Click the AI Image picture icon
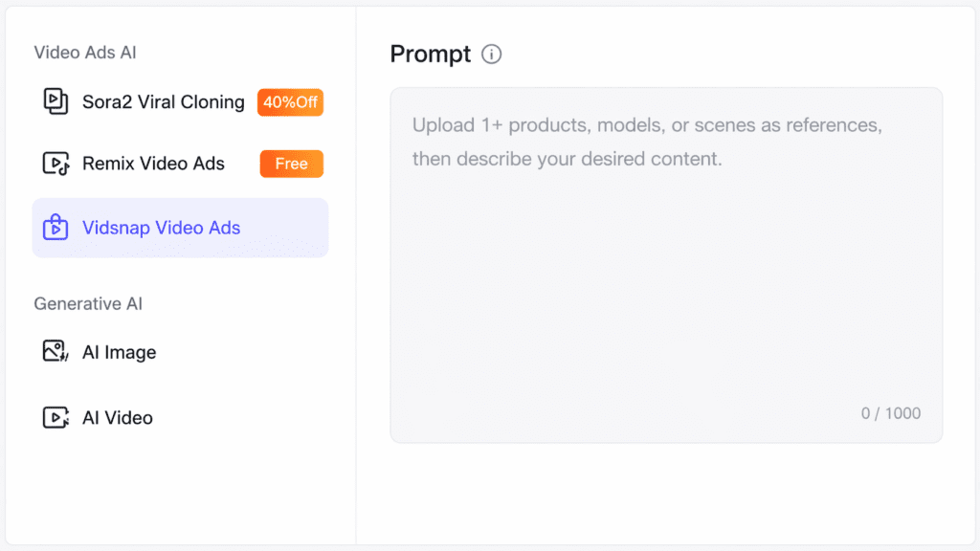 56,352
